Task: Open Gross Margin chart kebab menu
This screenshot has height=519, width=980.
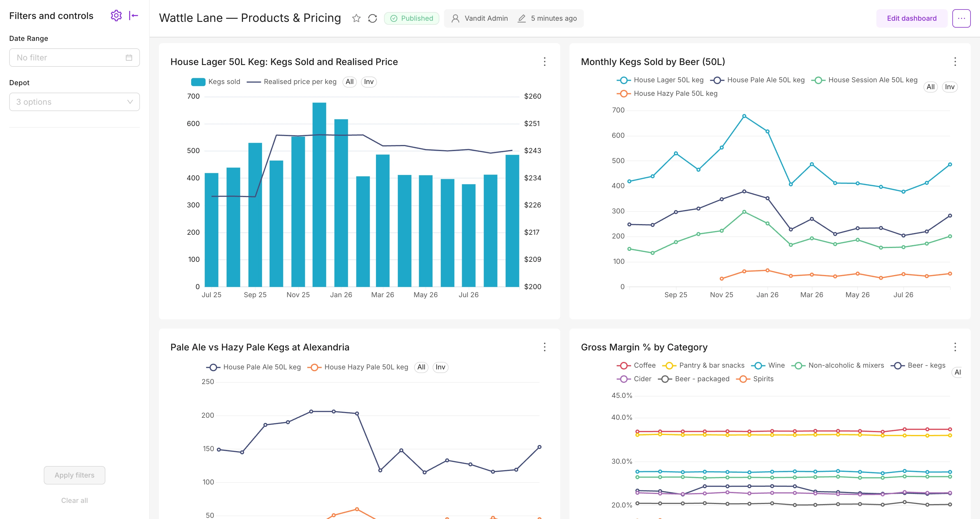Action: click(x=955, y=347)
